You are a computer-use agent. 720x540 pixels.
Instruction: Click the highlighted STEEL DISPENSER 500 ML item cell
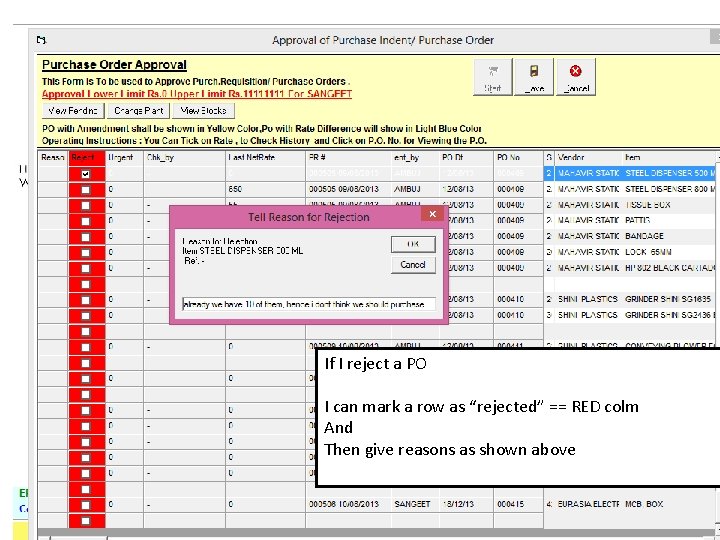(x=669, y=173)
